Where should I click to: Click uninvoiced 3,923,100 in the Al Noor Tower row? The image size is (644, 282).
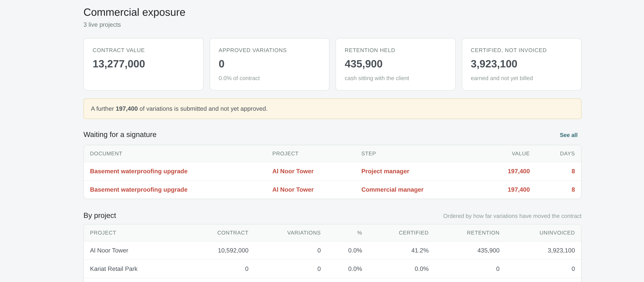click(561, 250)
